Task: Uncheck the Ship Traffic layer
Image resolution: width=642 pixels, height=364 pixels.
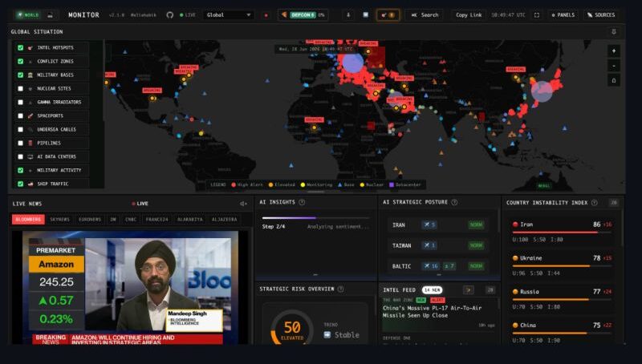Action: (21, 184)
